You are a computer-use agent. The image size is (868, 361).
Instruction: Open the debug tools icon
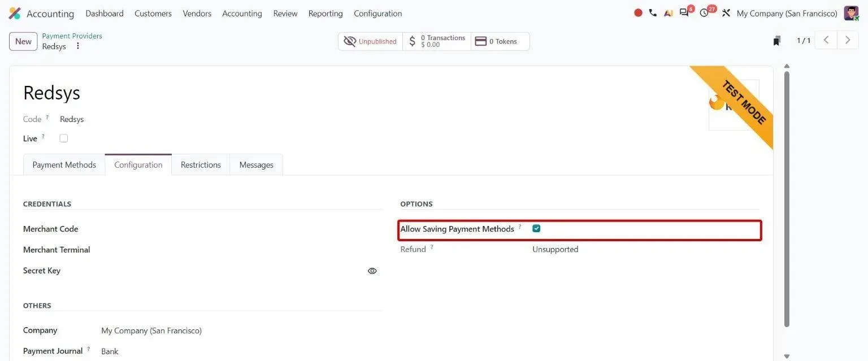pos(726,13)
